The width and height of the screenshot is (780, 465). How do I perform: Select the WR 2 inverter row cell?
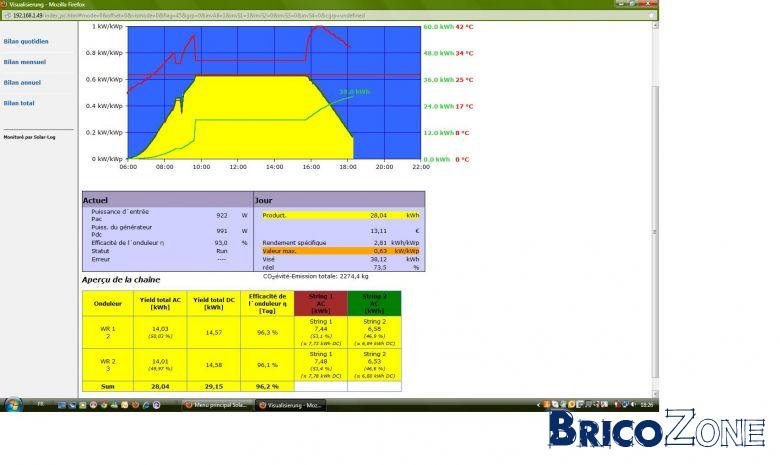pos(108,365)
